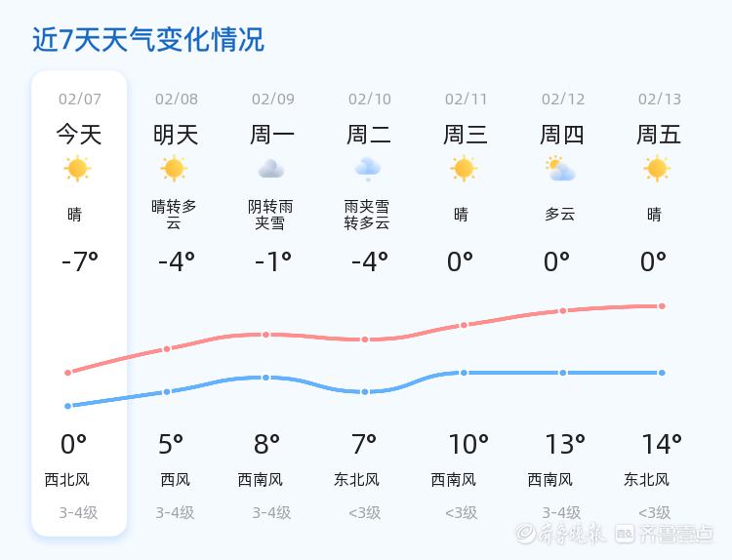Click tomorrow's sun icon for 02/08
This screenshot has height=560, width=732.
174,169
